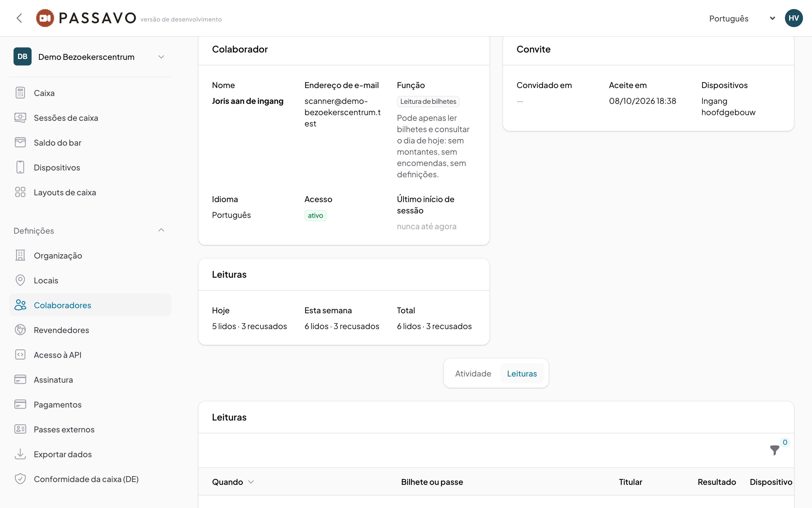Image resolution: width=812 pixels, height=508 pixels.
Task: Click the Ingang hoofdgebouw device text
Action: point(728,107)
